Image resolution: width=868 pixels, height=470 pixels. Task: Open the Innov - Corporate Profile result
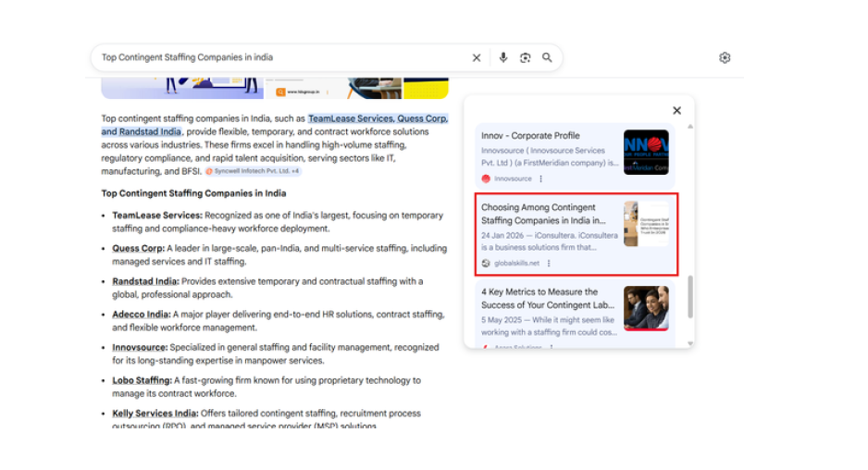[530, 136]
